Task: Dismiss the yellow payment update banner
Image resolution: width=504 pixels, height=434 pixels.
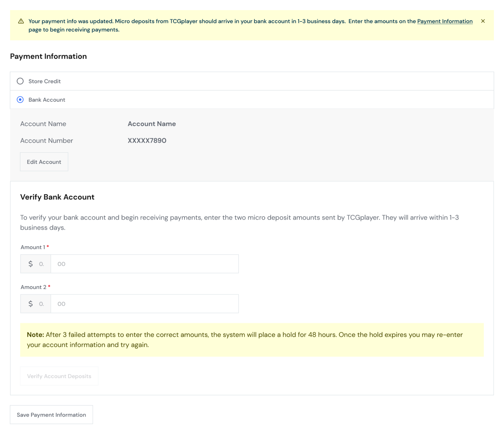Action: click(x=483, y=21)
